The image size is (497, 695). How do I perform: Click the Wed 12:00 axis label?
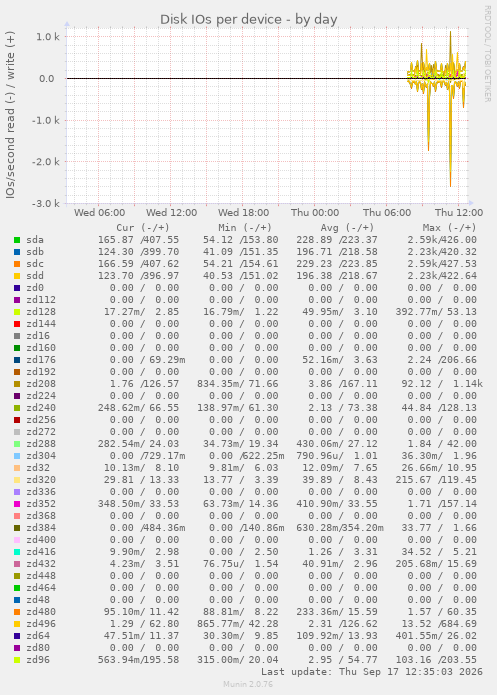[172, 213]
